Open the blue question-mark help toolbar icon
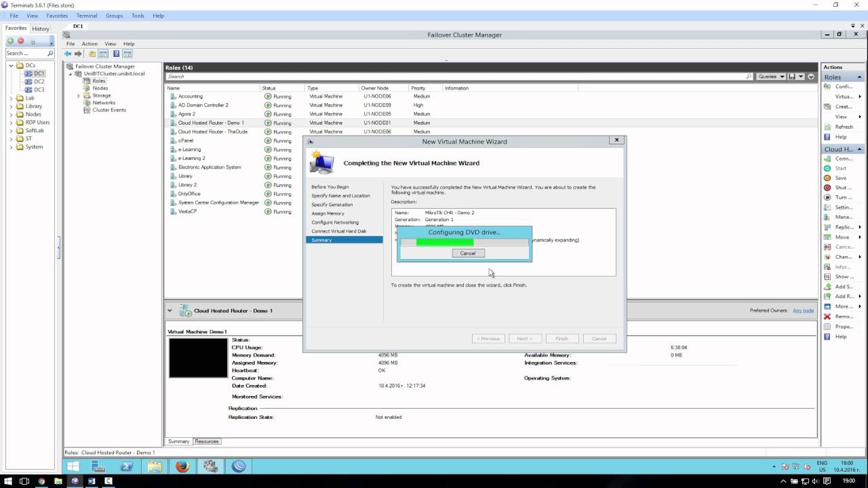Image resolution: width=868 pixels, height=488 pixels. (x=117, y=54)
